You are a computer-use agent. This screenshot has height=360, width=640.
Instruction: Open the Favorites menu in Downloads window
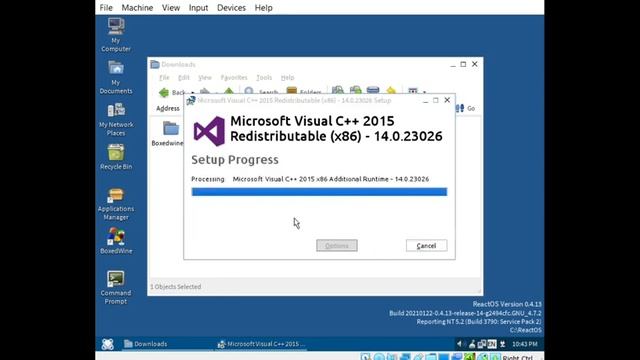(234, 78)
